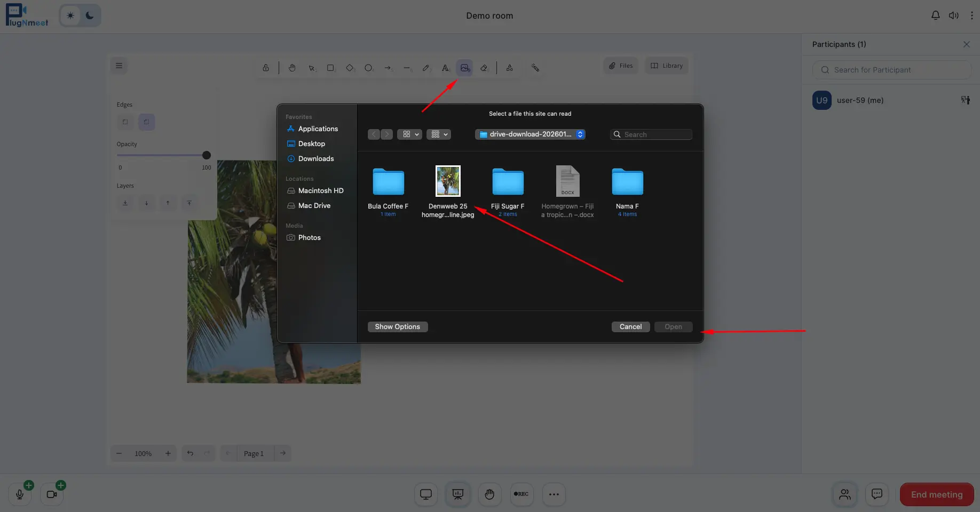Select the Diamond shape tool
Image resolution: width=980 pixels, height=512 pixels.
(350, 68)
